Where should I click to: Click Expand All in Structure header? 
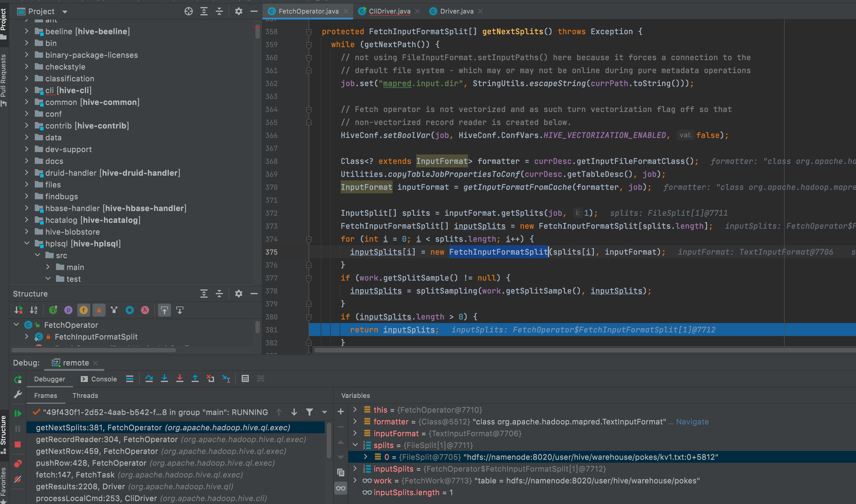click(x=204, y=294)
